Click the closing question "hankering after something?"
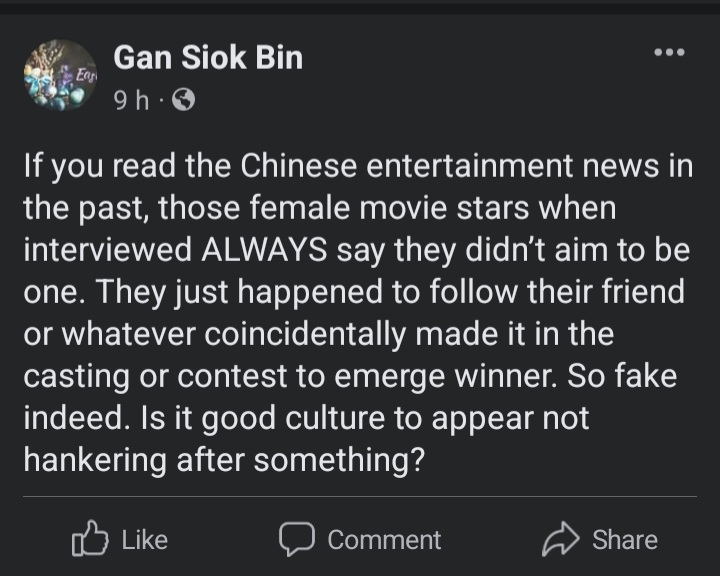720x576 pixels. (220, 459)
